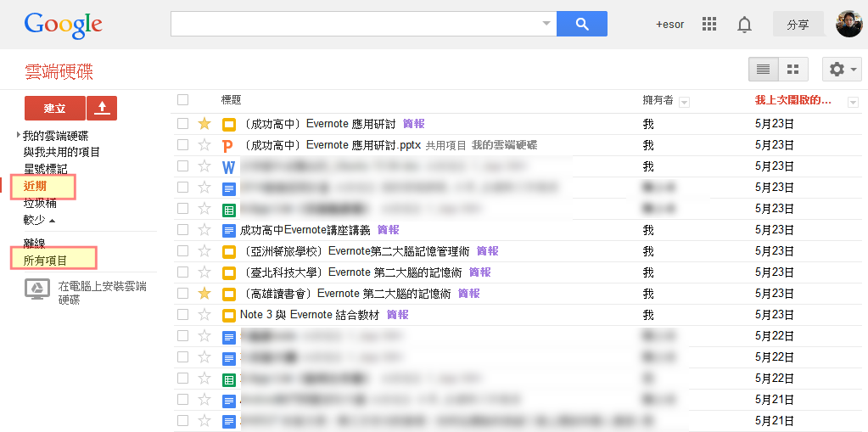
Task: Check the Note 3 與 Evernote row checkbox
Action: point(182,314)
